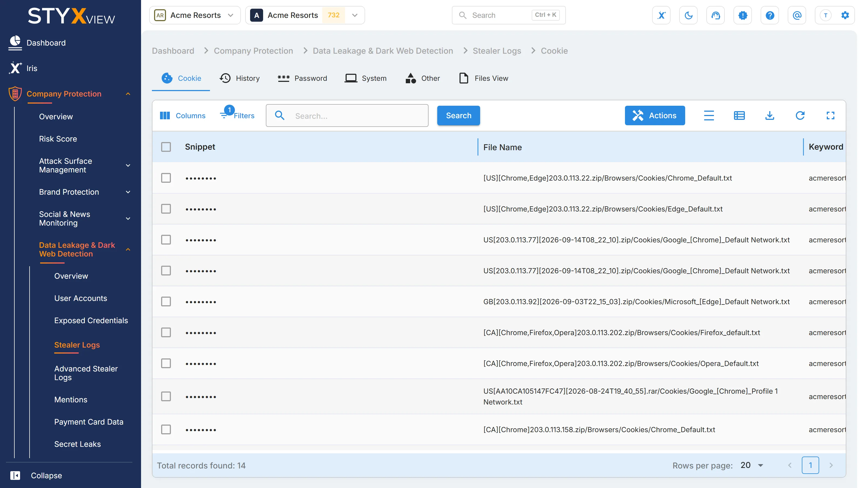Expand Brand Protection menu
868x488 pixels.
pos(128,192)
